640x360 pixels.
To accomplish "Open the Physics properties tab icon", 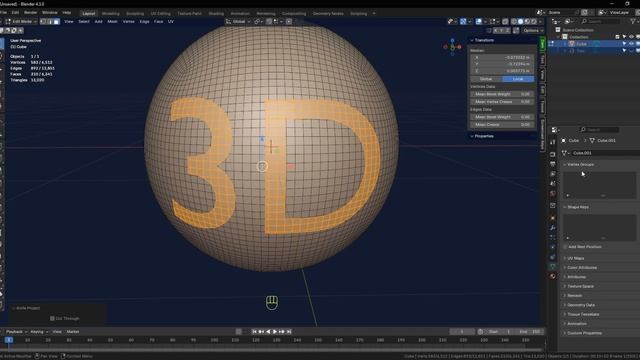I will (x=553, y=247).
